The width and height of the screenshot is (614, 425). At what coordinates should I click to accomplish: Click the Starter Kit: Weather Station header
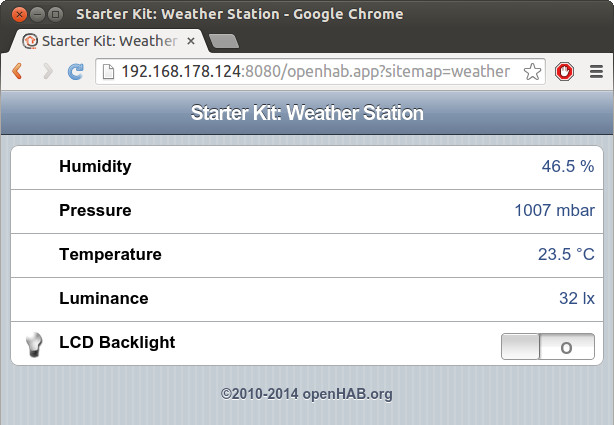[x=307, y=113]
